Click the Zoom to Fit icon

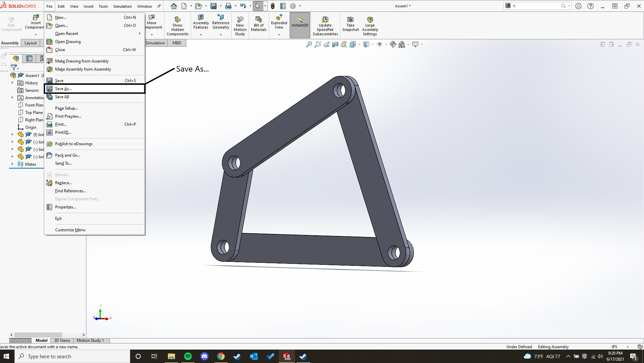[x=309, y=44]
